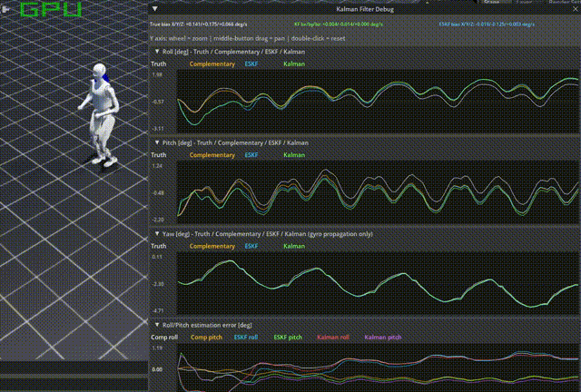Click inside the Pitch plot curves area
This screenshot has width=581, height=392.
click(378, 192)
